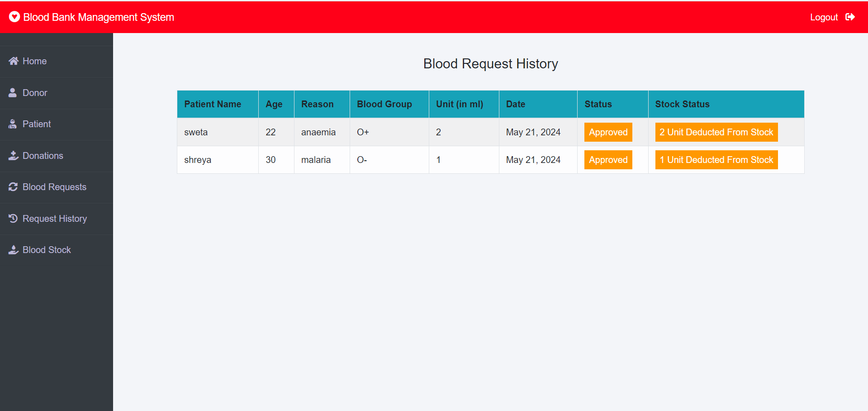Click the logout arrow icon in header
This screenshot has width=868, height=411.
(x=851, y=17)
